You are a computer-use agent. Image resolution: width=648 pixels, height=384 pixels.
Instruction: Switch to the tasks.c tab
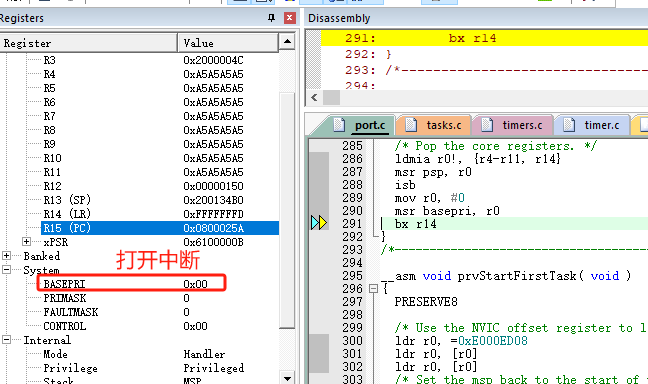point(433,125)
